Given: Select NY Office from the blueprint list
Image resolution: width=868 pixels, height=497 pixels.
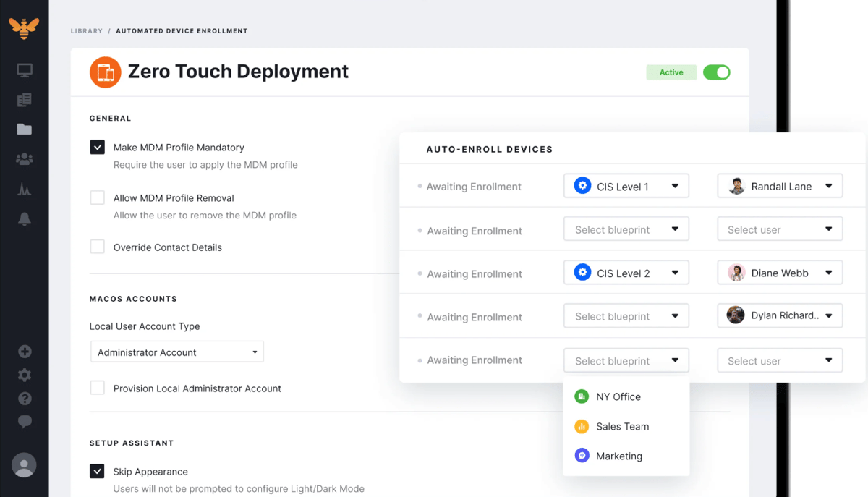Looking at the screenshot, I should [626, 396].
